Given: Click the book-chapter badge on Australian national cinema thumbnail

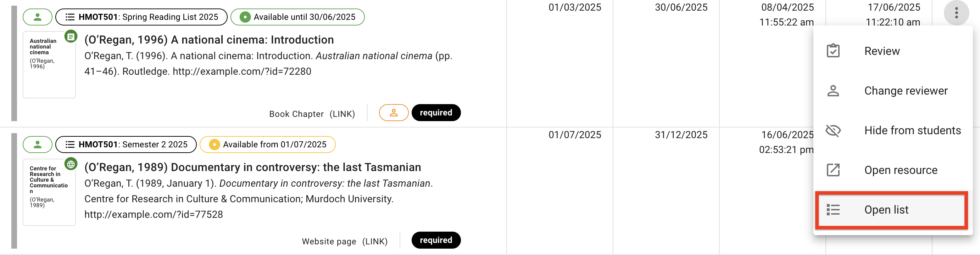Looking at the screenshot, I should pos(71,36).
